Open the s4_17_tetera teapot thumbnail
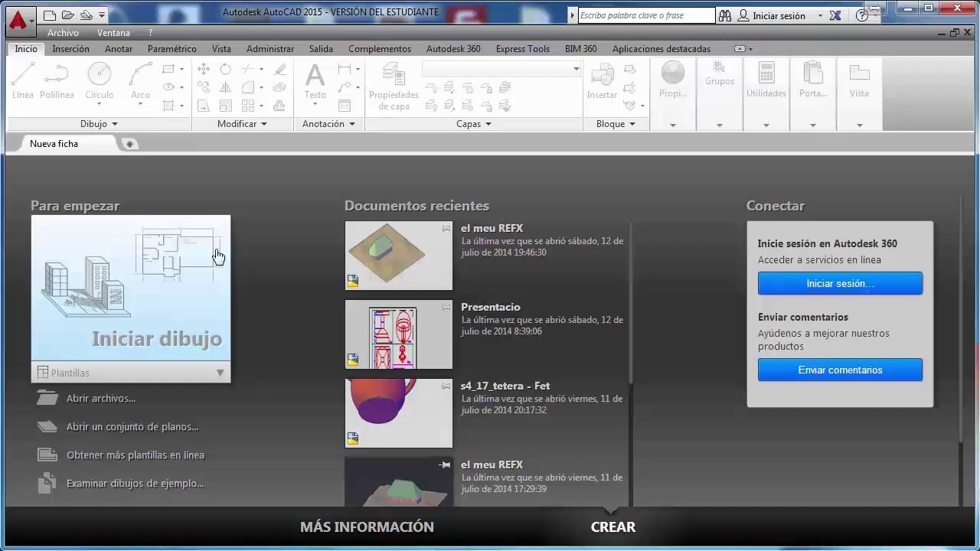 pos(399,413)
